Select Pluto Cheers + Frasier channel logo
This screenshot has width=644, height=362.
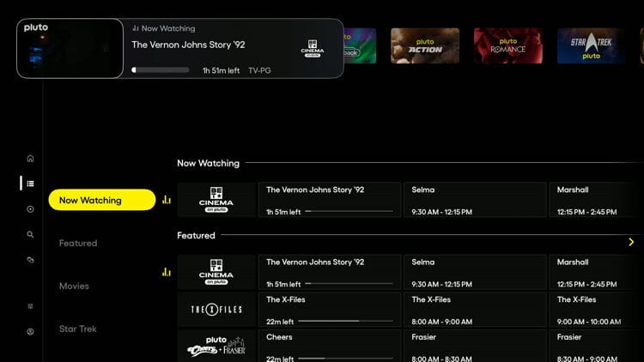click(x=216, y=346)
